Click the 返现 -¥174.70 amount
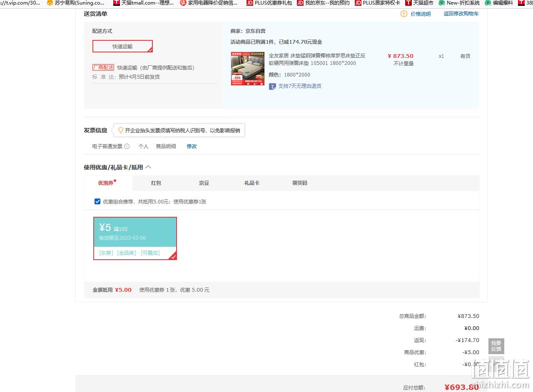 (468, 340)
